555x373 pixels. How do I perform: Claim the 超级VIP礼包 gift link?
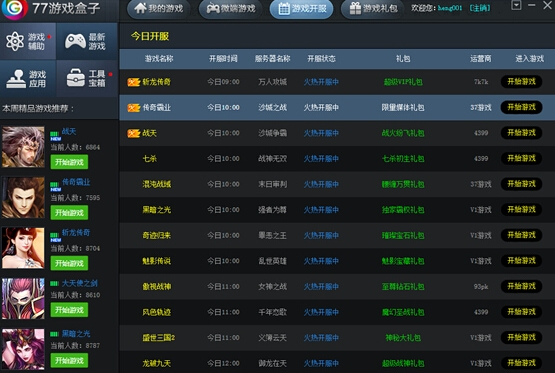coord(403,82)
